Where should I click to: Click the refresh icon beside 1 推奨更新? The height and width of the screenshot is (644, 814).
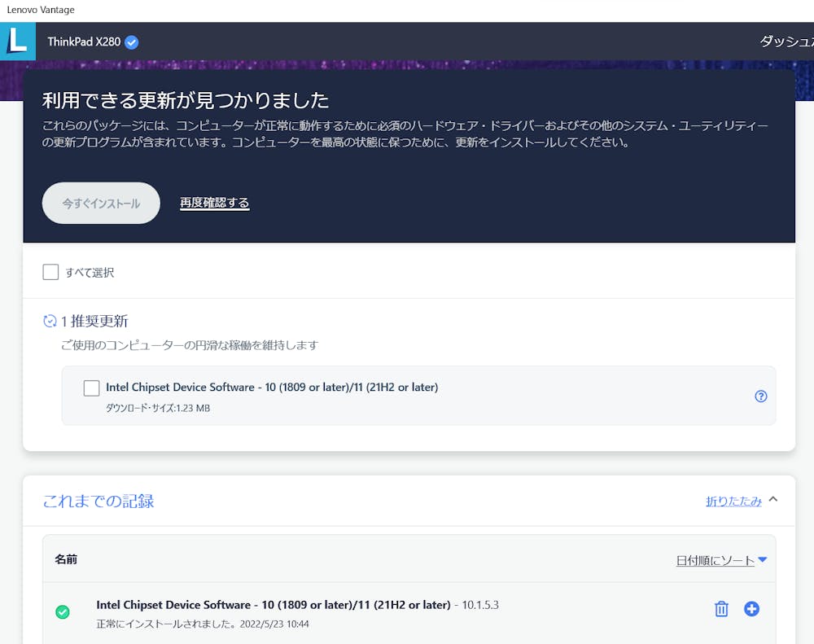(50, 321)
